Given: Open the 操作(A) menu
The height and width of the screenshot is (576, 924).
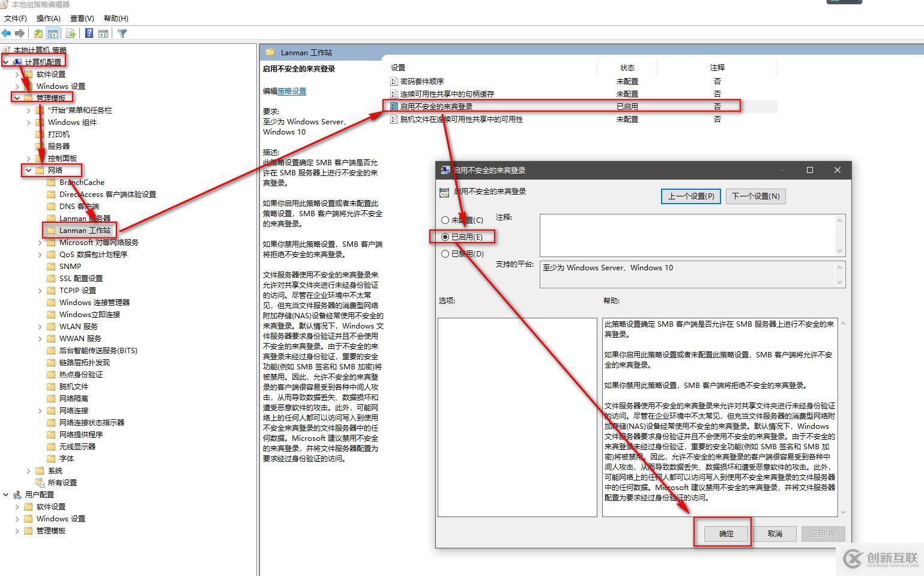Looking at the screenshot, I should (49, 18).
